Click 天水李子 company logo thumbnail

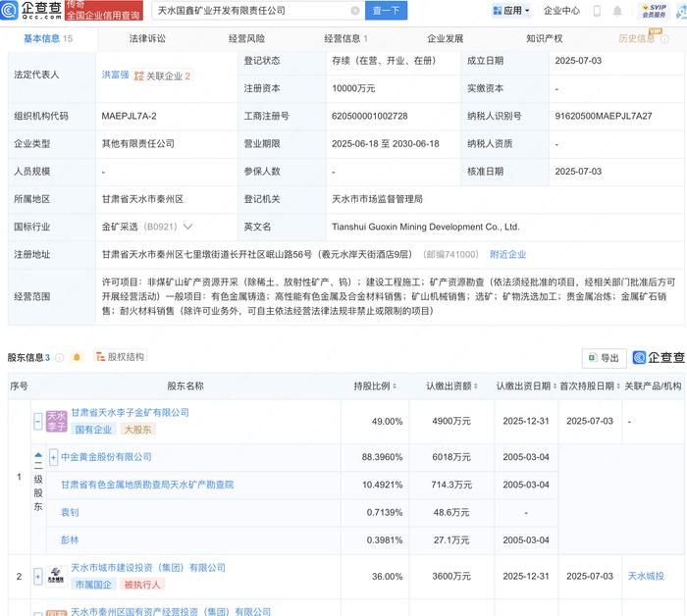57,421
